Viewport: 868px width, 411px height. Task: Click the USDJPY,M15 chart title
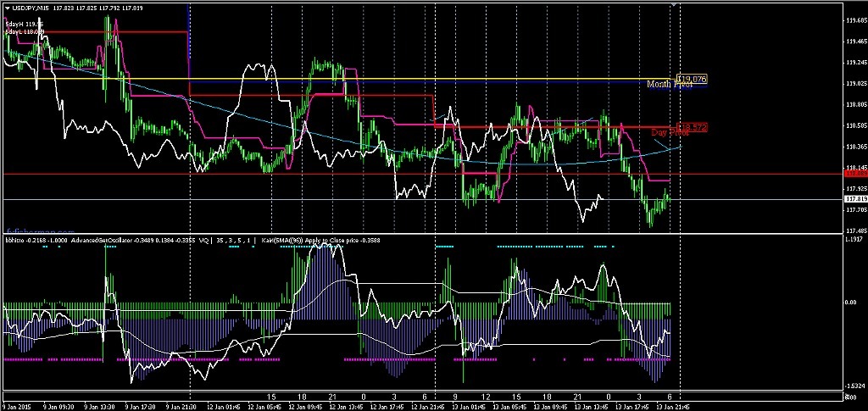coord(29,8)
